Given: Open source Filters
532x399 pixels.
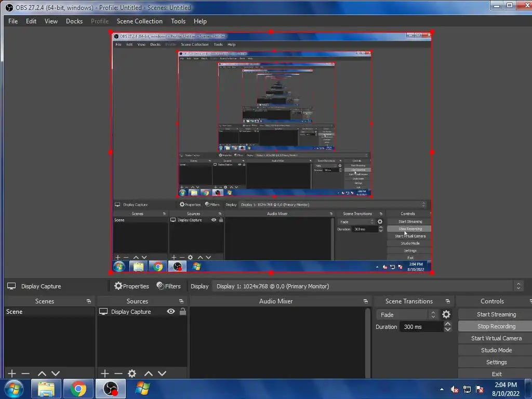Looking at the screenshot, I should pos(169,286).
